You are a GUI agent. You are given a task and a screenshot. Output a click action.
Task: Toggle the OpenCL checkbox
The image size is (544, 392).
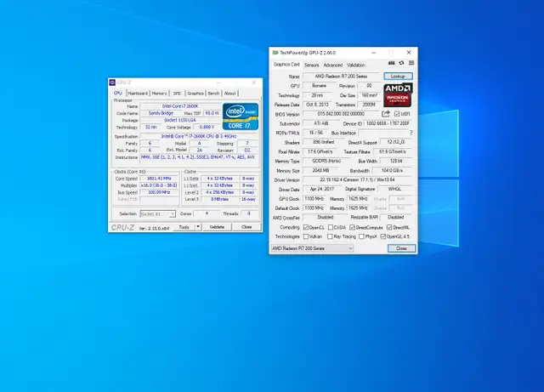coord(306,227)
